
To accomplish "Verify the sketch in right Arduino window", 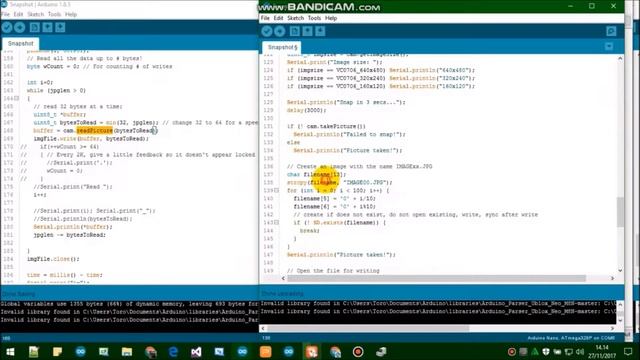I will 267,31.
